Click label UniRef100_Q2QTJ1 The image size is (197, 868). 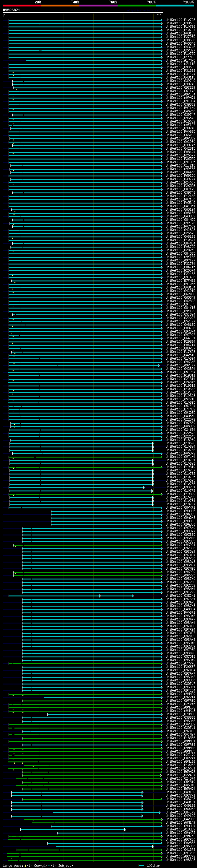(180, 728)
